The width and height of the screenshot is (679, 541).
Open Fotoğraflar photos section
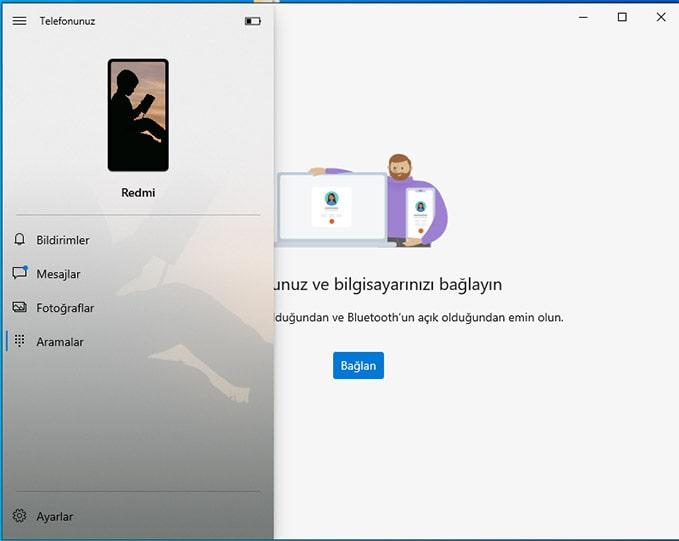[139, 308]
